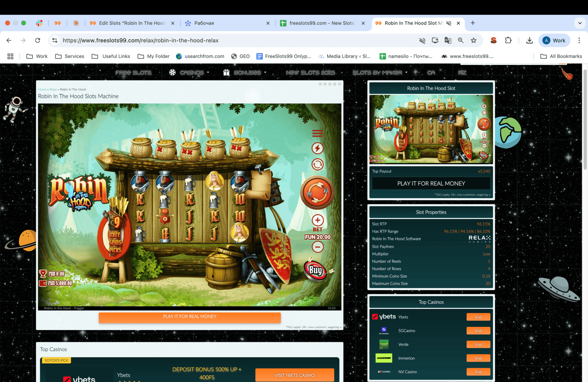
Task: Unmute the Robin In The Hood tab
Action: click(449, 23)
